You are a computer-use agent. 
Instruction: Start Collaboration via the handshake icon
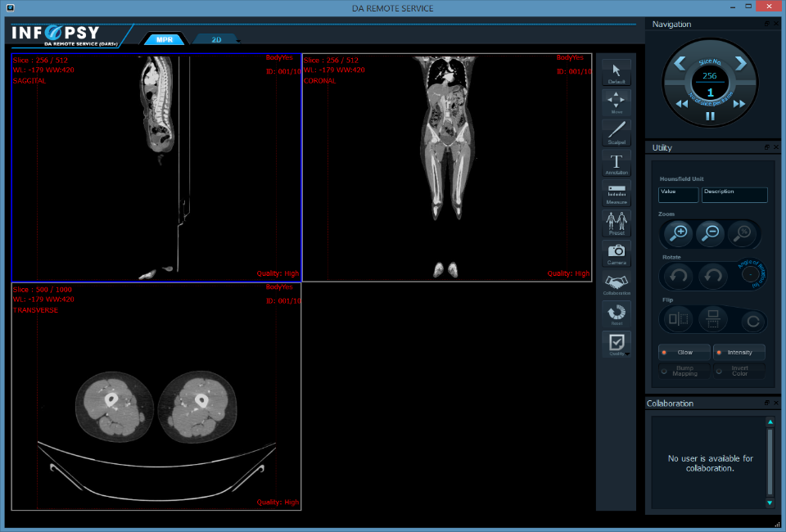(617, 283)
